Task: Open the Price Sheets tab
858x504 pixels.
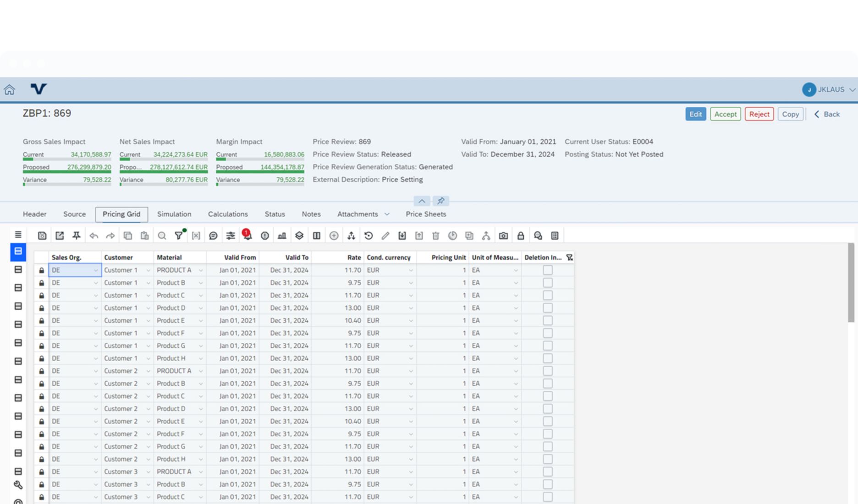Action: (425, 214)
